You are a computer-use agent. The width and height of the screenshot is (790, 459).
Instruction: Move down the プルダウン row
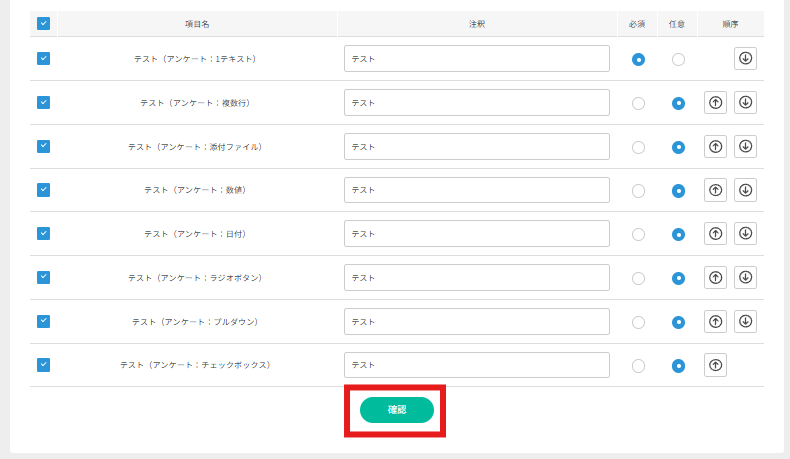pyautogui.click(x=745, y=321)
